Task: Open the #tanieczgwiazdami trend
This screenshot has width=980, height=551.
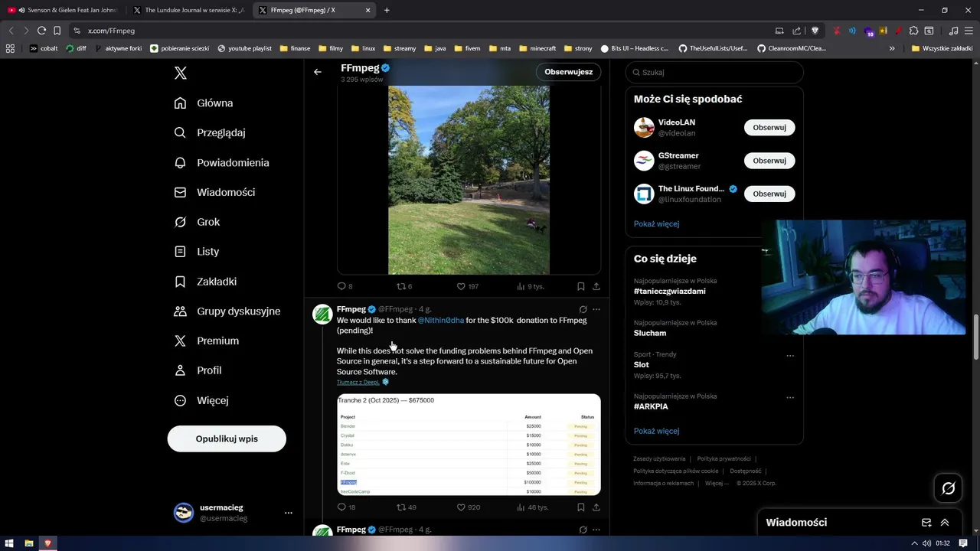Action: pos(670,292)
